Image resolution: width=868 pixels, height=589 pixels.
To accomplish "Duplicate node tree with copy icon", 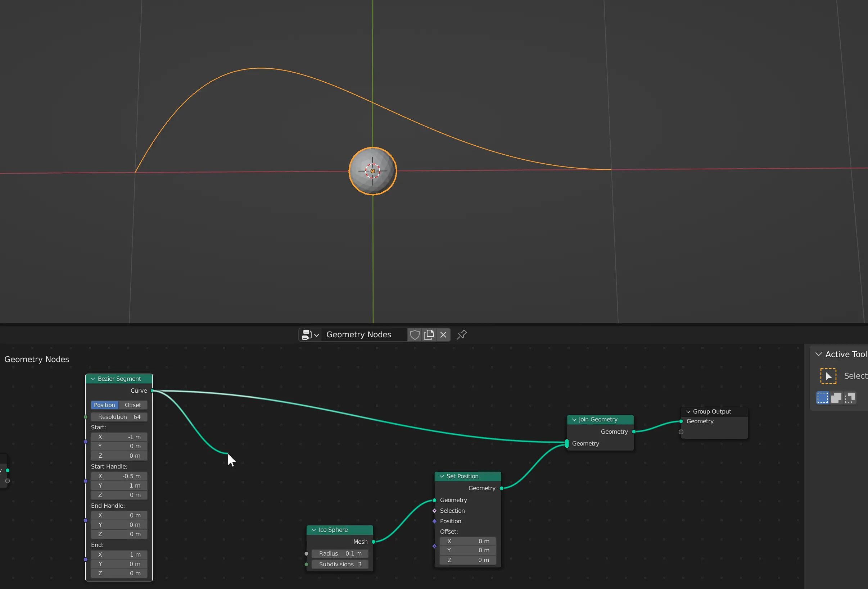I will tap(429, 335).
